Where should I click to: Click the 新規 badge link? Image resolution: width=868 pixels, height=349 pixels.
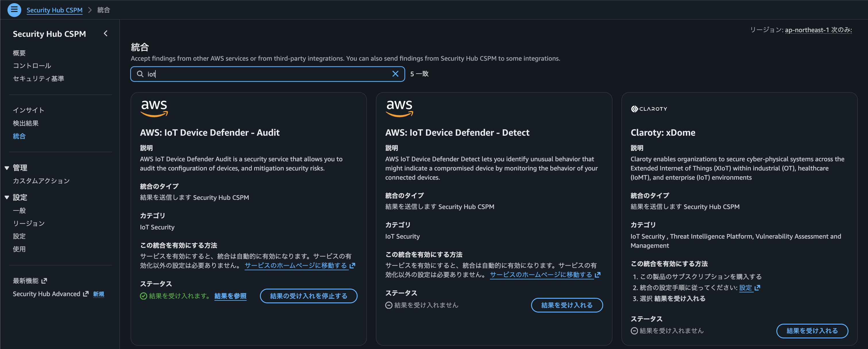(99, 294)
